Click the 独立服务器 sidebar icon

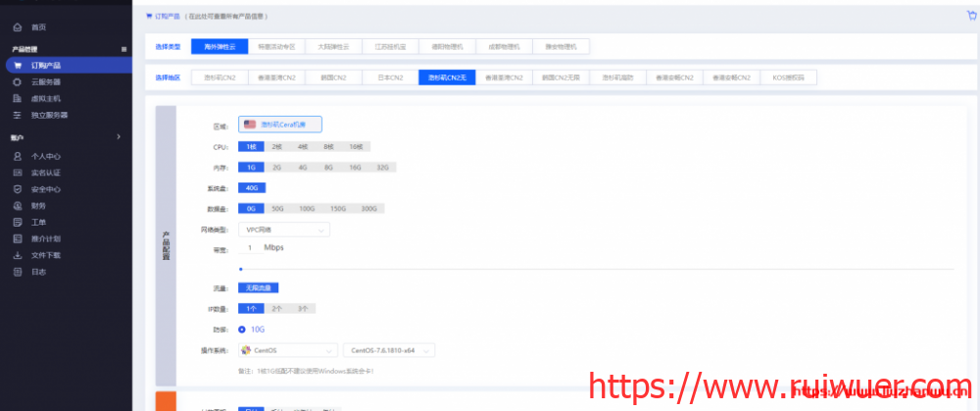tap(18, 115)
